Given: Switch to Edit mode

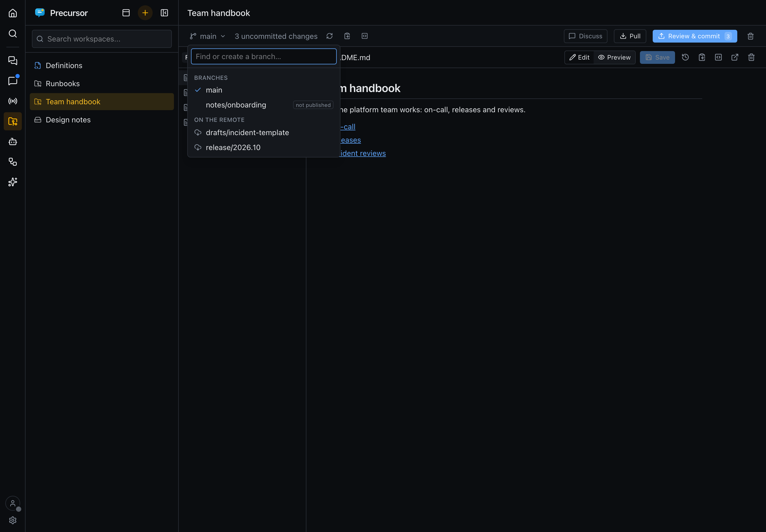Looking at the screenshot, I should click(579, 57).
